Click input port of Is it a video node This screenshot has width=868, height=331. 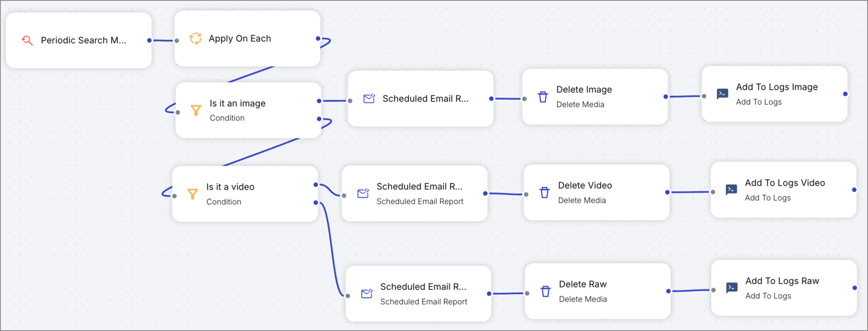(x=174, y=196)
